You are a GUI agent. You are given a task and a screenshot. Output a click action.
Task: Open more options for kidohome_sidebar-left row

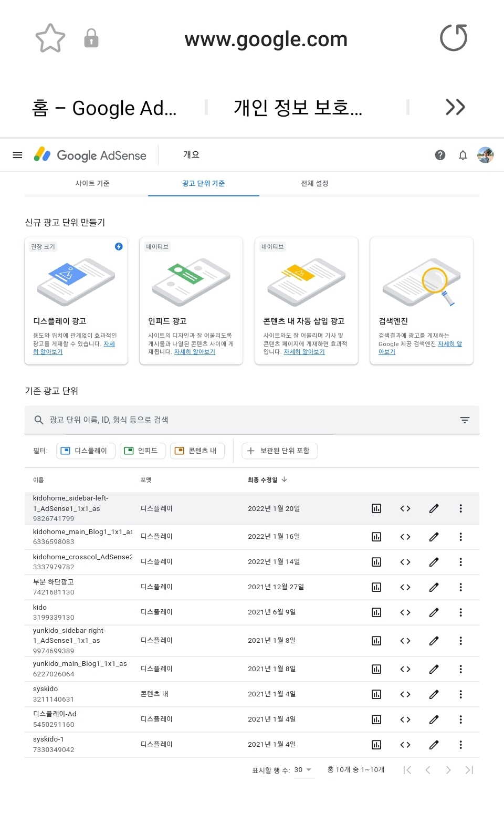click(x=461, y=508)
